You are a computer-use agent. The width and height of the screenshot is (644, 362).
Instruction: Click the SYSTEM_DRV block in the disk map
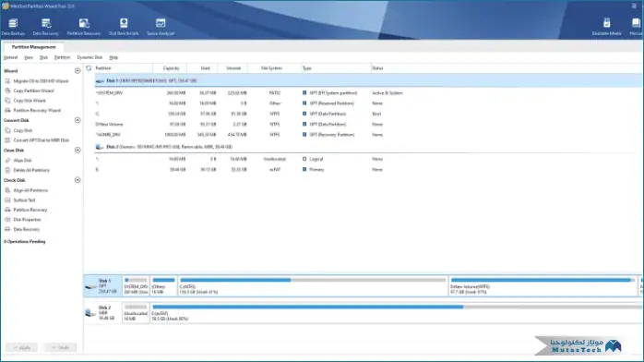click(136, 285)
